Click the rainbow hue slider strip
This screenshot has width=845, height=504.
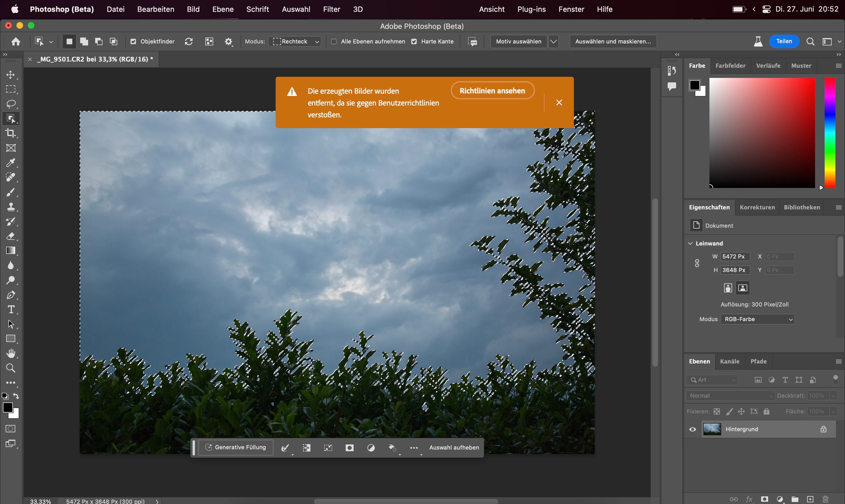coord(830,132)
